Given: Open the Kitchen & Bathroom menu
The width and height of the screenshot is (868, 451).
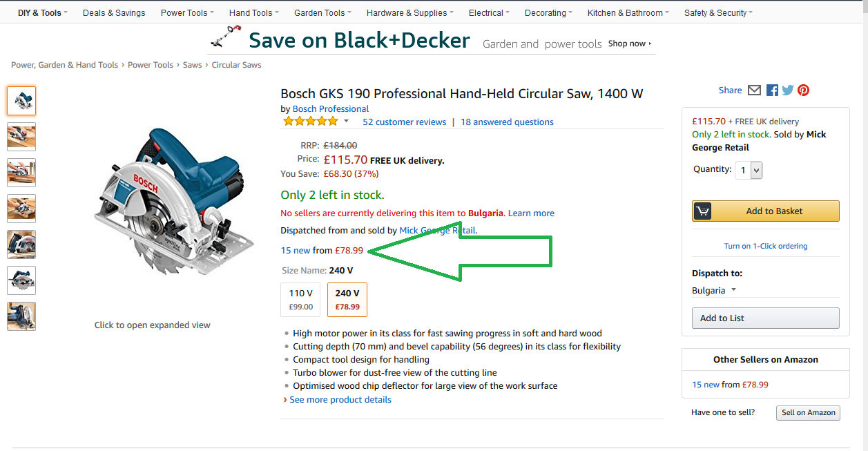Looking at the screenshot, I should [628, 13].
